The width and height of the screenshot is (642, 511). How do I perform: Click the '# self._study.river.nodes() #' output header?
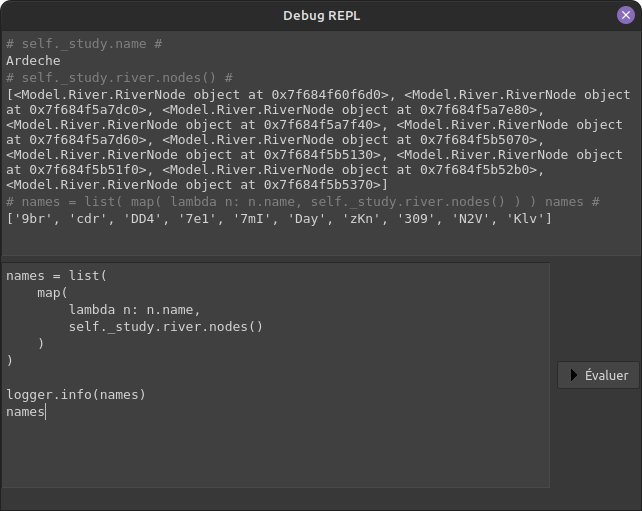coord(119,77)
